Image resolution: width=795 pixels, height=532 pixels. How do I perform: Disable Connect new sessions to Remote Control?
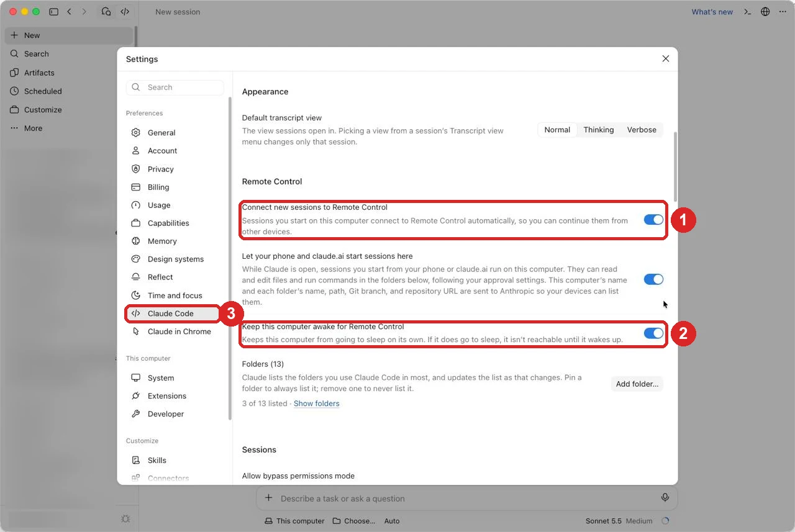653,220
